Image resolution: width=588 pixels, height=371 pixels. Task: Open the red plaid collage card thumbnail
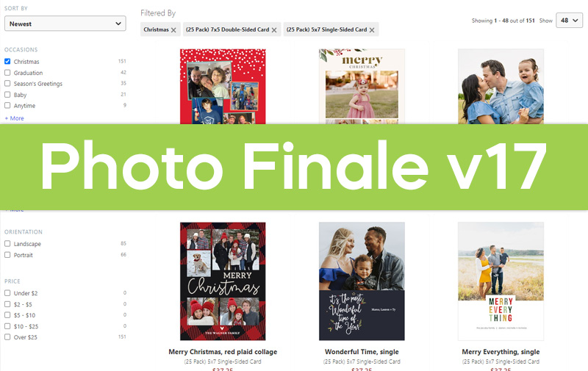[x=223, y=281]
